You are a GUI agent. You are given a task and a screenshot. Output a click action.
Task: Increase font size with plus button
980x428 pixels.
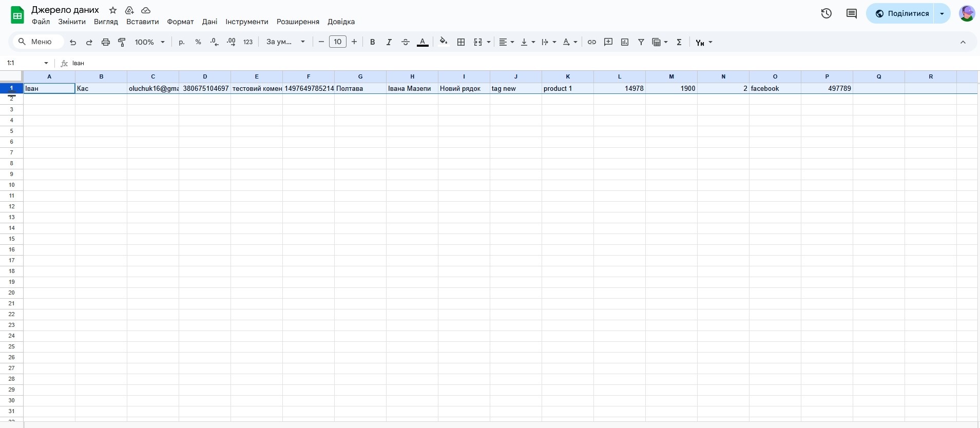pos(354,42)
